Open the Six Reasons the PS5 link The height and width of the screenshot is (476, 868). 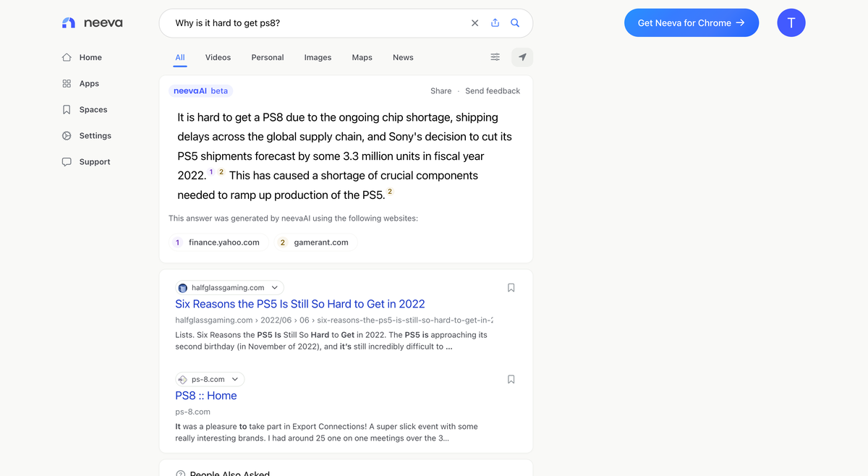[300, 304]
